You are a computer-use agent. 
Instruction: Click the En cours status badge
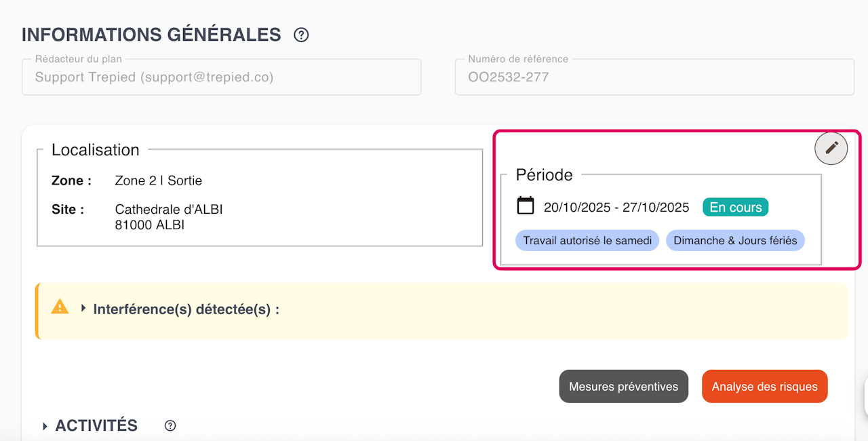click(x=735, y=208)
